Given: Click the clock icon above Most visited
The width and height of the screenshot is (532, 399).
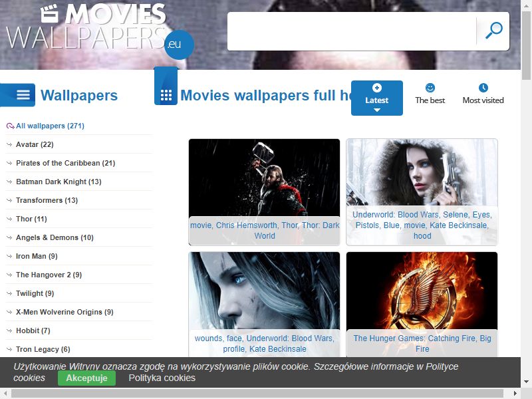Looking at the screenshot, I should (x=483, y=88).
